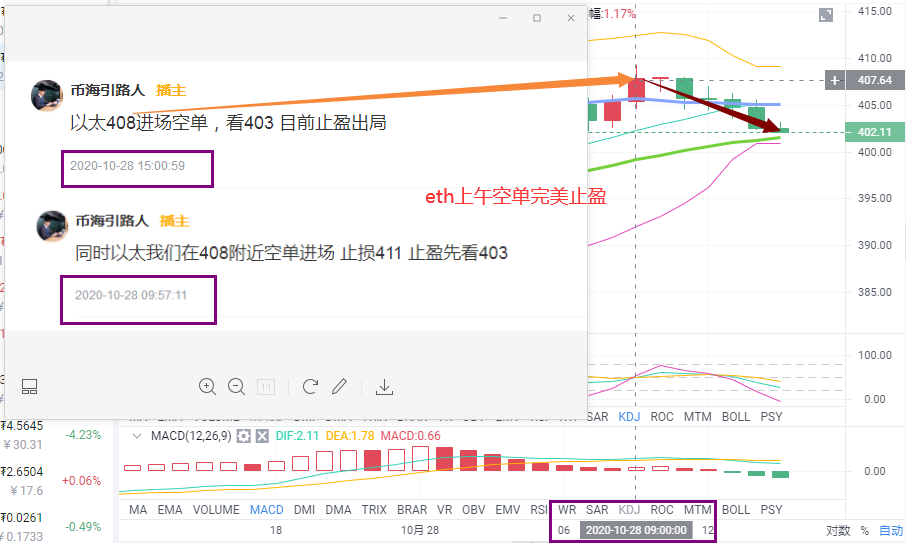Switch to BRAR in the bottom indicator row
The width and height of the screenshot is (906, 543).
(412, 509)
